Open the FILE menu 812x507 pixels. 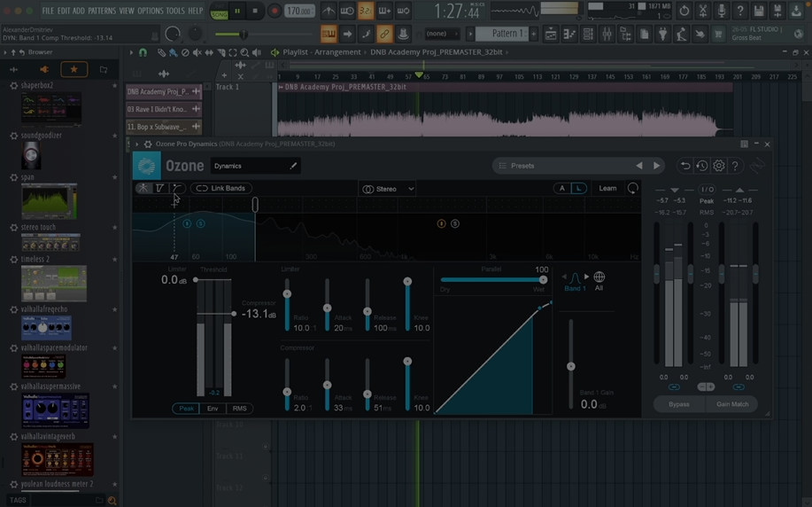[x=48, y=11]
